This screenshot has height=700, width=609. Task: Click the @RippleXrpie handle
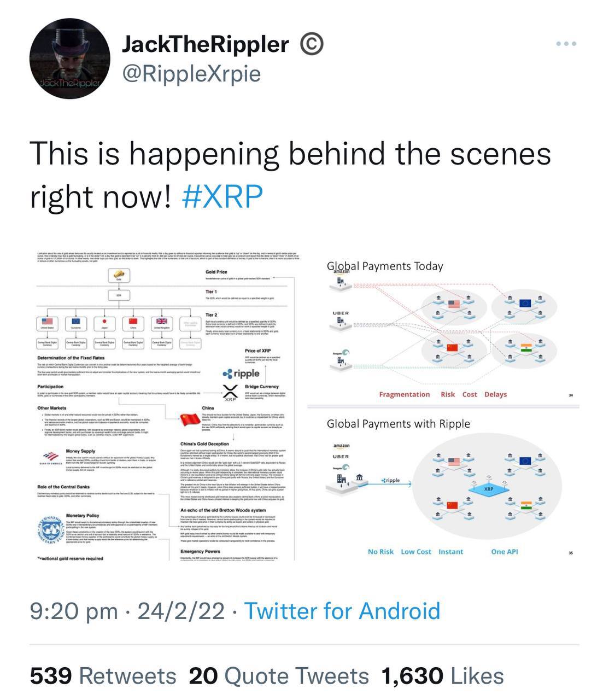coord(191,72)
